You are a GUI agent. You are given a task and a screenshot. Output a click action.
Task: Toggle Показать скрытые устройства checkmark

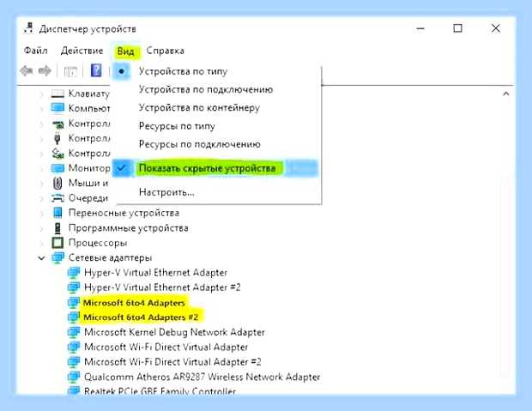pyautogui.click(x=121, y=168)
